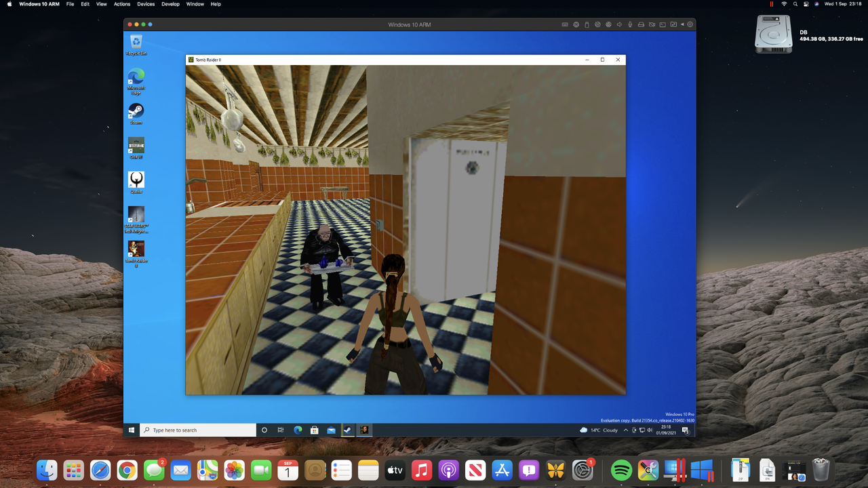Open App Store from the Dock
Image resolution: width=868 pixels, height=488 pixels.
click(502, 470)
